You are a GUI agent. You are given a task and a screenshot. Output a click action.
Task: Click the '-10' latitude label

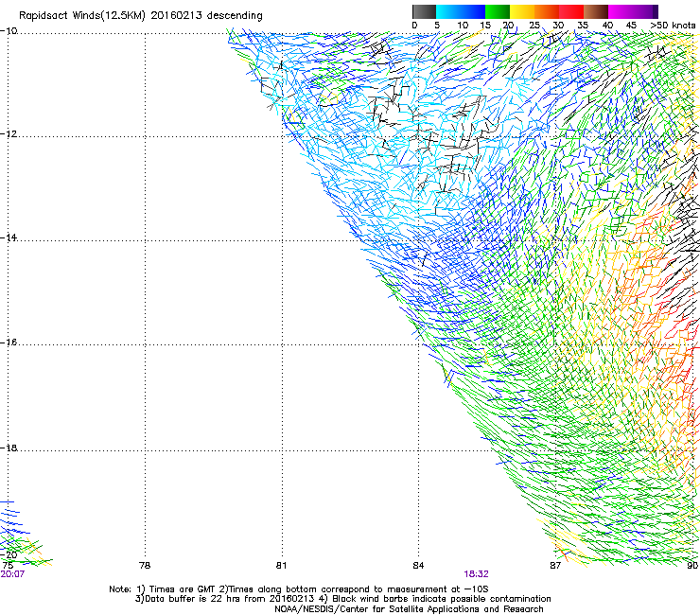[x=9, y=31]
